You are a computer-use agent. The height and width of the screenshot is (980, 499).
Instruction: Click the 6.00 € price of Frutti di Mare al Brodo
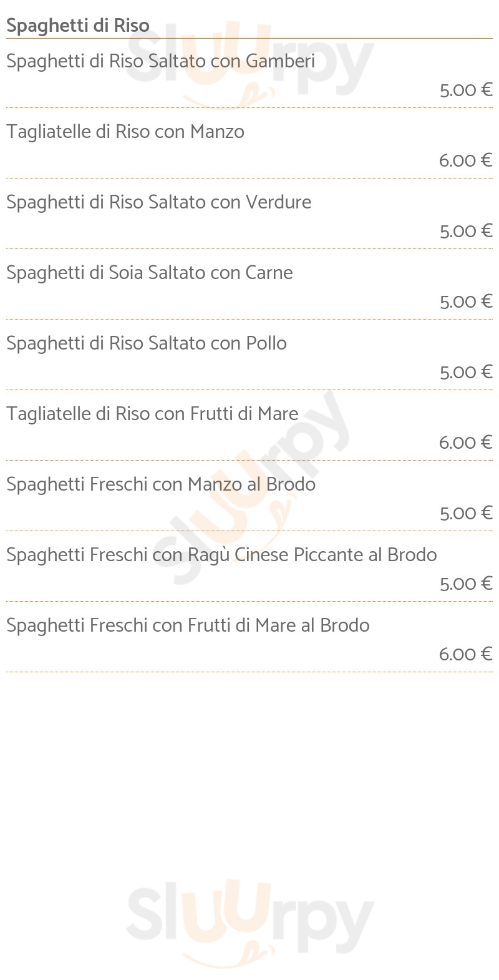pyautogui.click(x=466, y=654)
